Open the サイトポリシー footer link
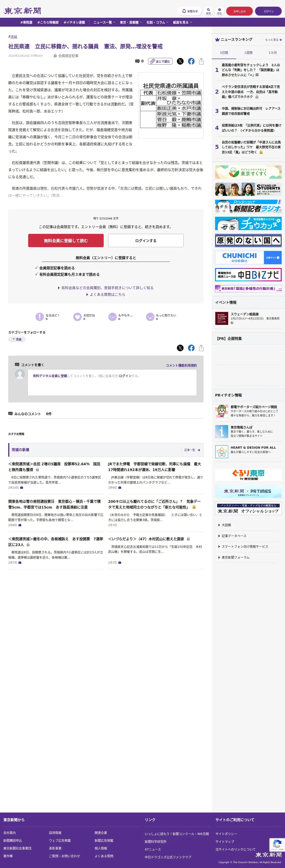This screenshot has width=285, height=868. pyautogui.click(x=226, y=834)
